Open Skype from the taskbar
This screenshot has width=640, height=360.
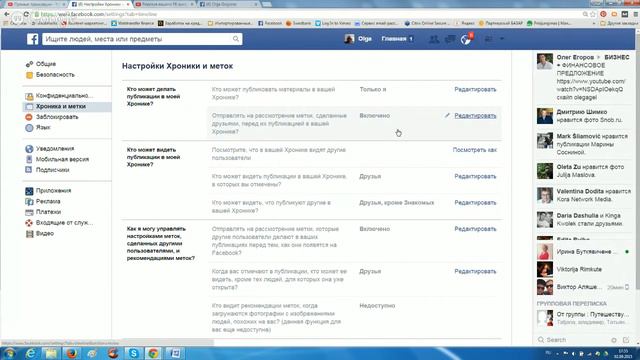pyautogui.click(x=133, y=353)
